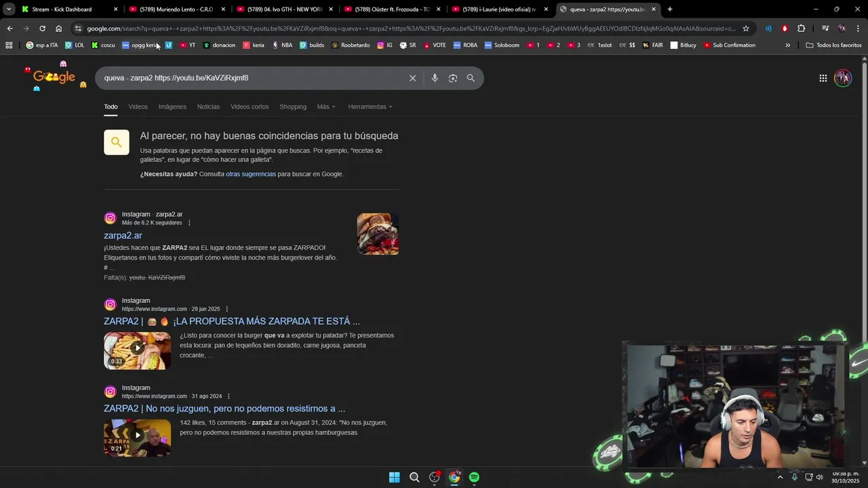
Task: Select the Videos search tab
Action: pos(138,106)
